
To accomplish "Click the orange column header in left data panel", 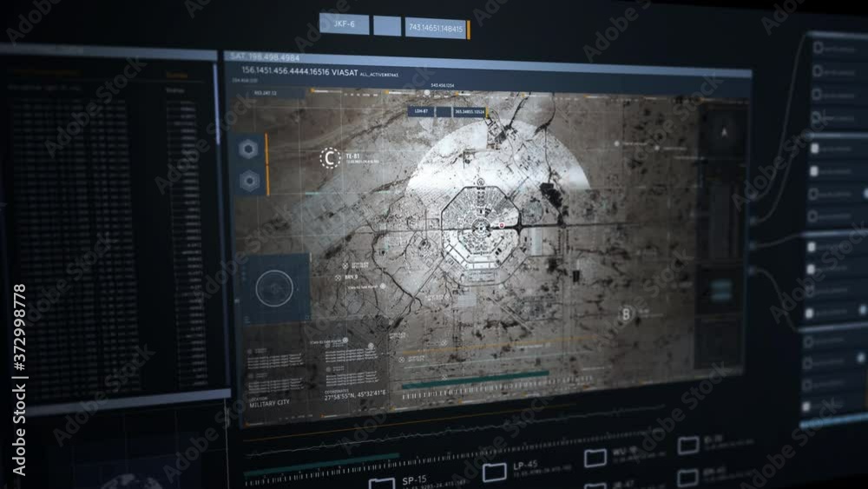I will point(176,76).
